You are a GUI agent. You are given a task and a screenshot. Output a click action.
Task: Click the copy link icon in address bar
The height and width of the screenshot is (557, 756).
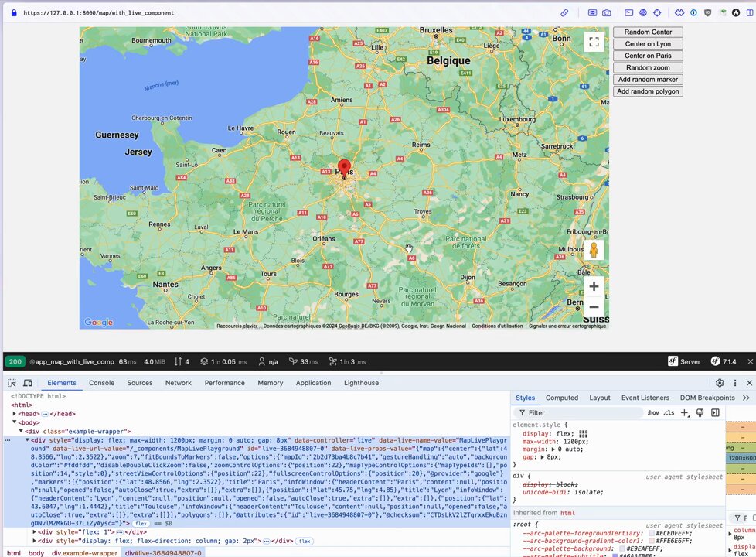(x=564, y=13)
